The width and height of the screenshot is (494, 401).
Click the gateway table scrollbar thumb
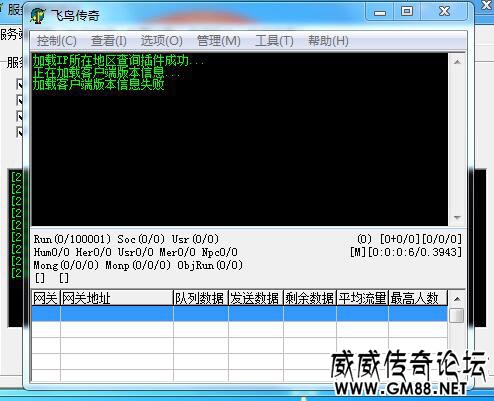pos(457,315)
